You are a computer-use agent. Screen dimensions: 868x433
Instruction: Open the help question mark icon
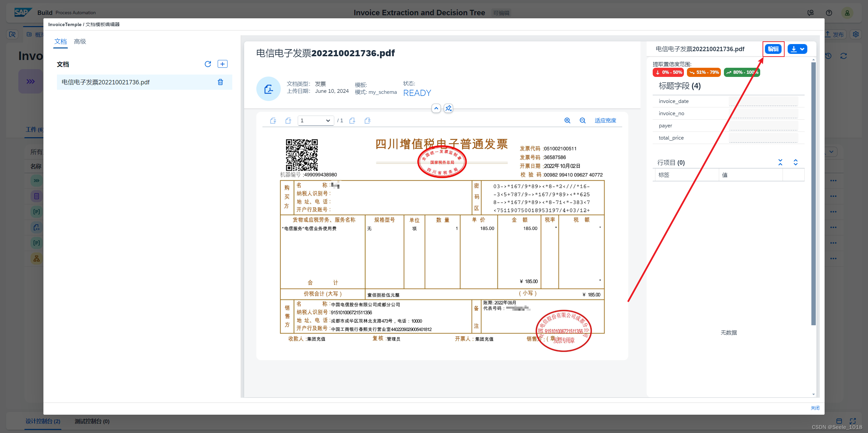[x=829, y=13]
